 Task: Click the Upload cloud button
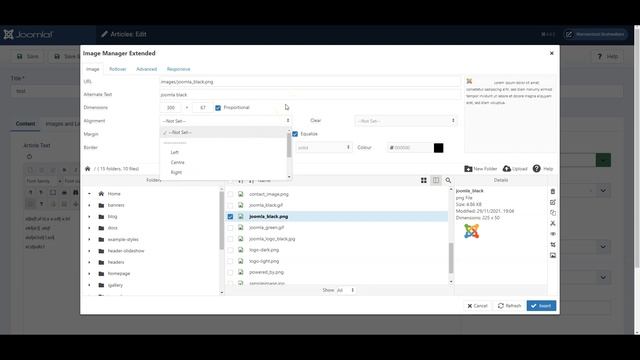coord(515,169)
